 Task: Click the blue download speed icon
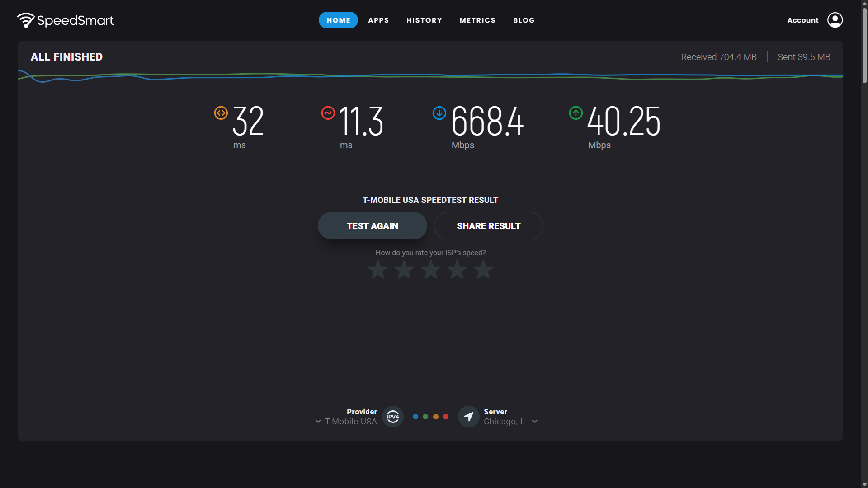tap(439, 113)
